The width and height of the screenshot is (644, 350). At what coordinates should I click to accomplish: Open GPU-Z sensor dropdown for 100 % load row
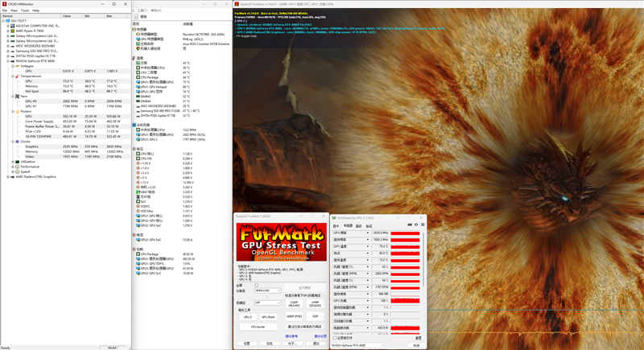[367, 301]
